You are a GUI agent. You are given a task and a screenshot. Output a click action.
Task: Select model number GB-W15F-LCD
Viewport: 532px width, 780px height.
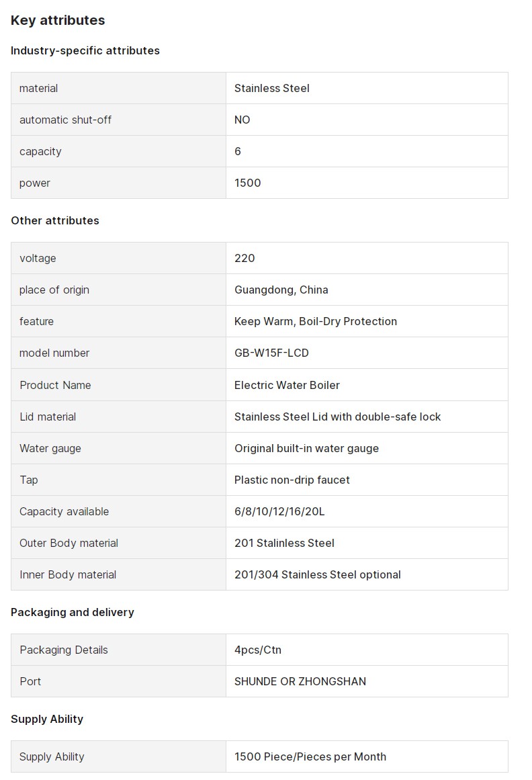click(271, 353)
